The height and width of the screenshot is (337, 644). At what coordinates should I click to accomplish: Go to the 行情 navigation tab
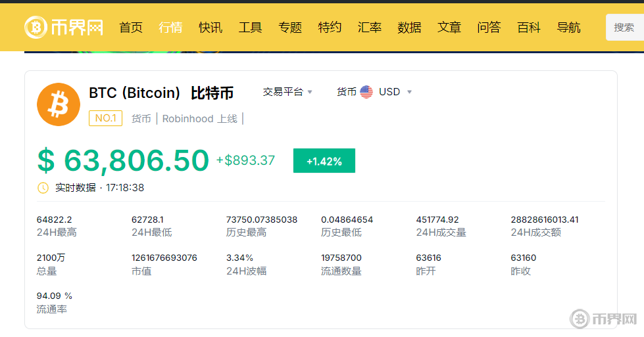point(170,28)
